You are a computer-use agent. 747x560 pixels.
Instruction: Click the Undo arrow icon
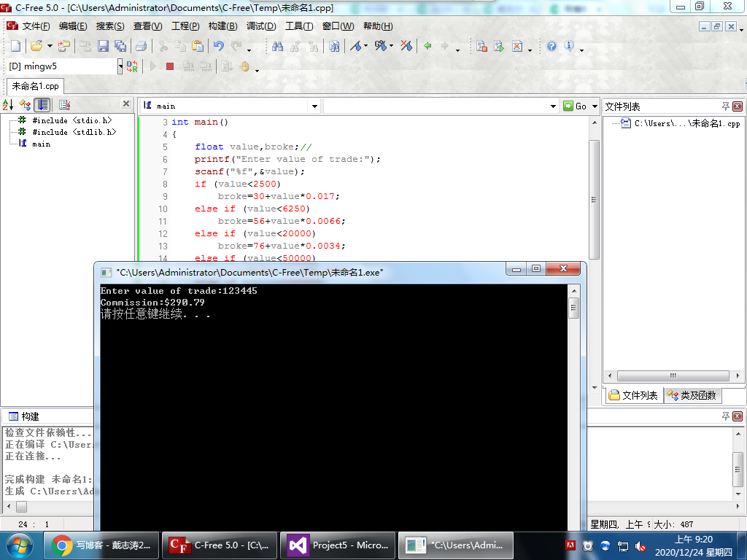(218, 46)
